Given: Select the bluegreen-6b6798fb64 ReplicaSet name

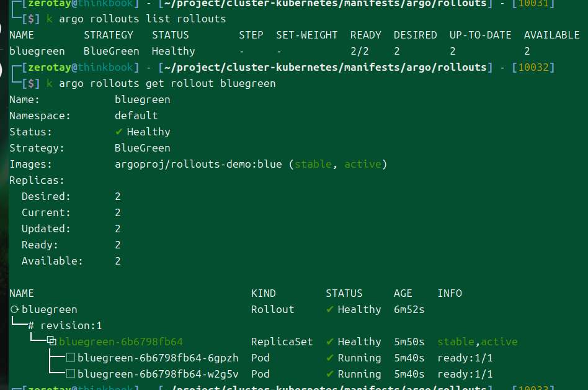Looking at the screenshot, I should pos(121,342).
